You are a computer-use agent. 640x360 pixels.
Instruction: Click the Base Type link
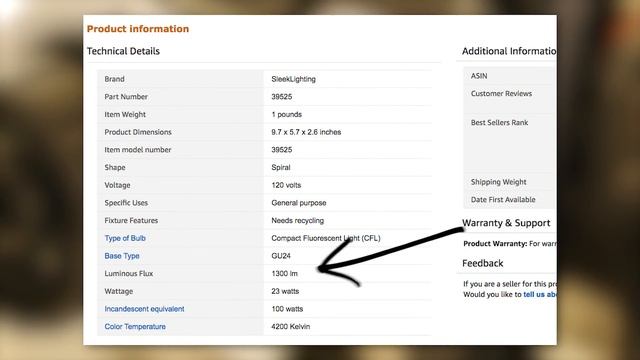[122, 256]
